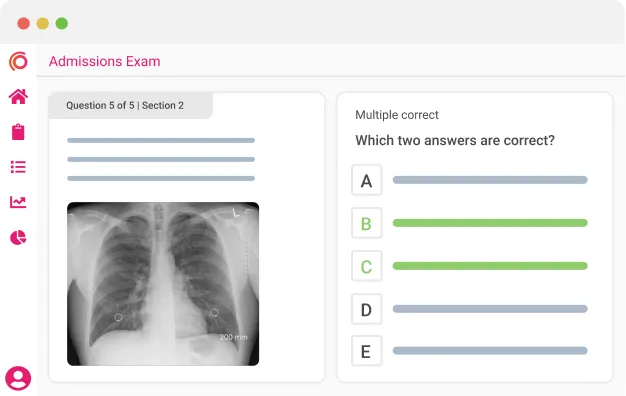The image size is (626, 396).
Task: Click the orange spiral app logo
Action: coord(18,61)
